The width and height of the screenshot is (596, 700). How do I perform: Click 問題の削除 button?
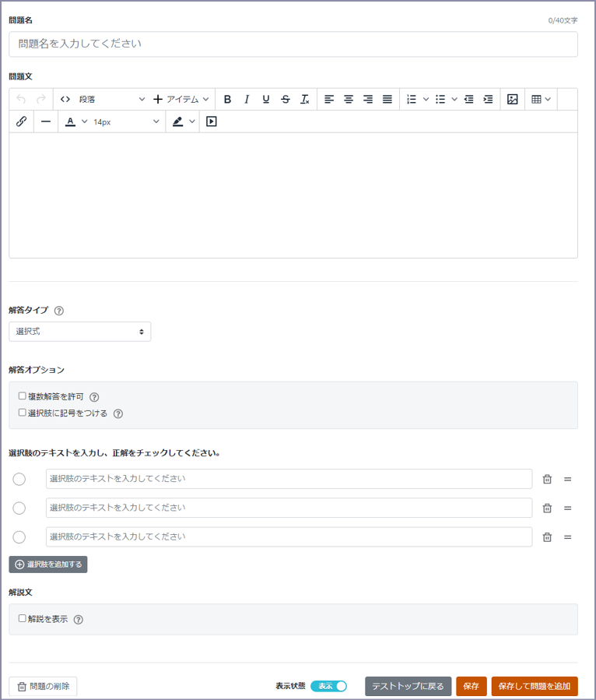(x=43, y=686)
